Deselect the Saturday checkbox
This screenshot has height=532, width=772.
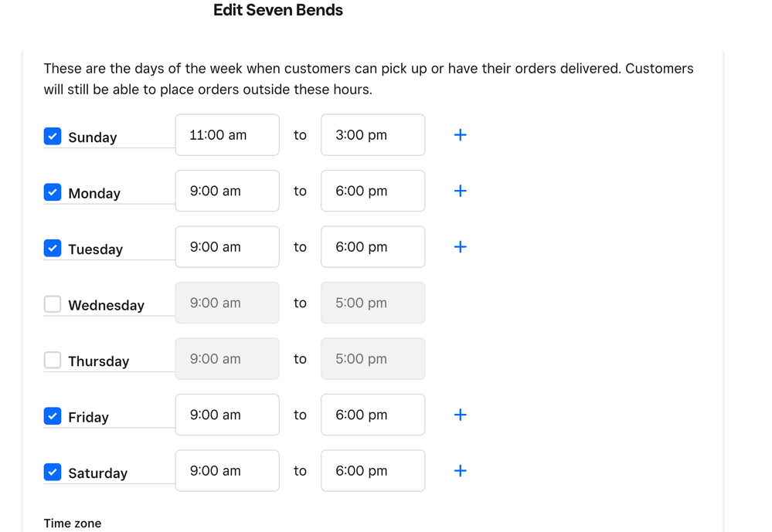53,472
